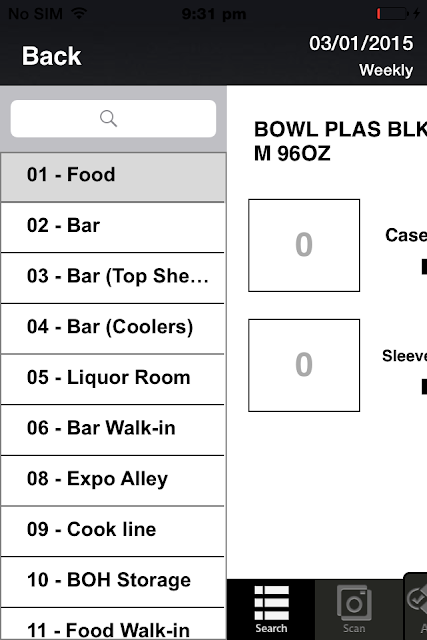Select 08 - Expo Alley location

pyautogui.click(x=113, y=480)
